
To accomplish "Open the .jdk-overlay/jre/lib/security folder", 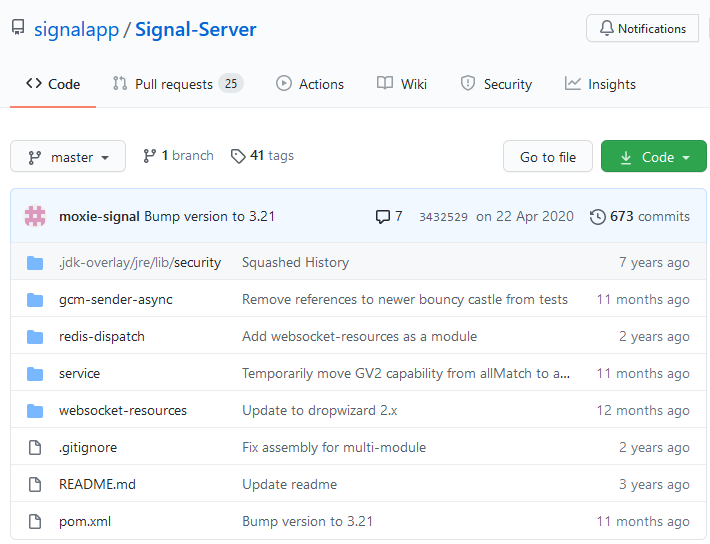I will [140, 263].
